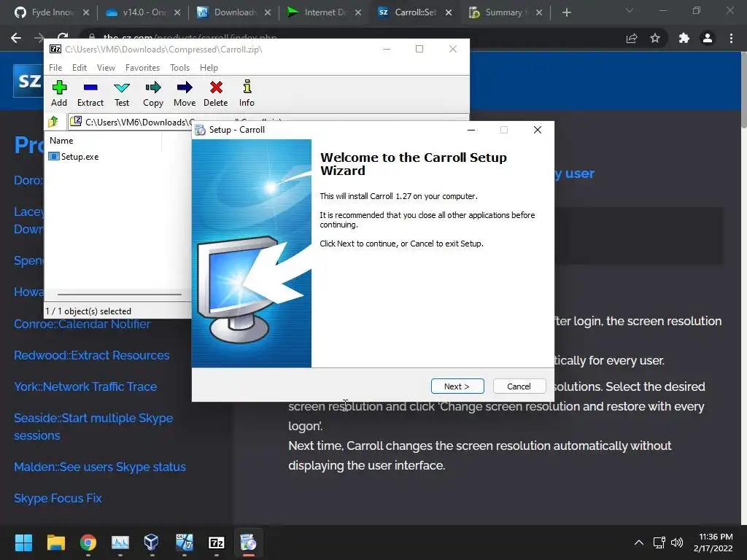Open the volume control in system tray
This screenshot has height=560, width=747.
(x=677, y=542)
